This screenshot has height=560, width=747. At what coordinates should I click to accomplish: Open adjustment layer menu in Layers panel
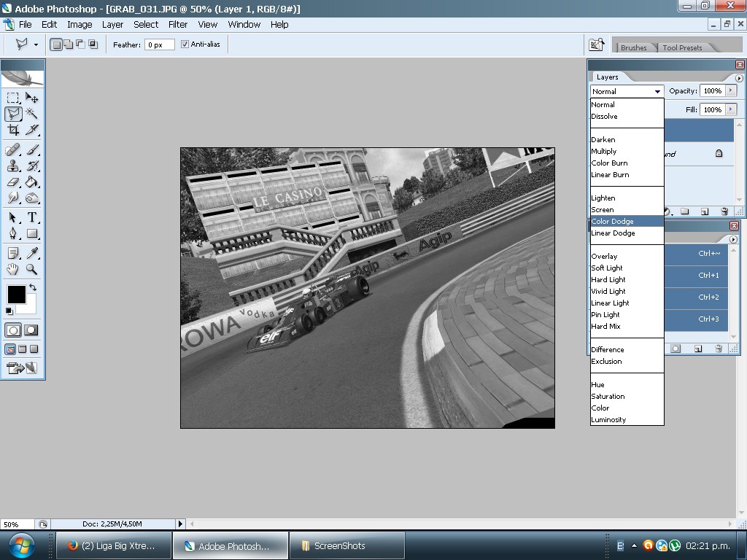pyautogui.click(x=667, y=211)
